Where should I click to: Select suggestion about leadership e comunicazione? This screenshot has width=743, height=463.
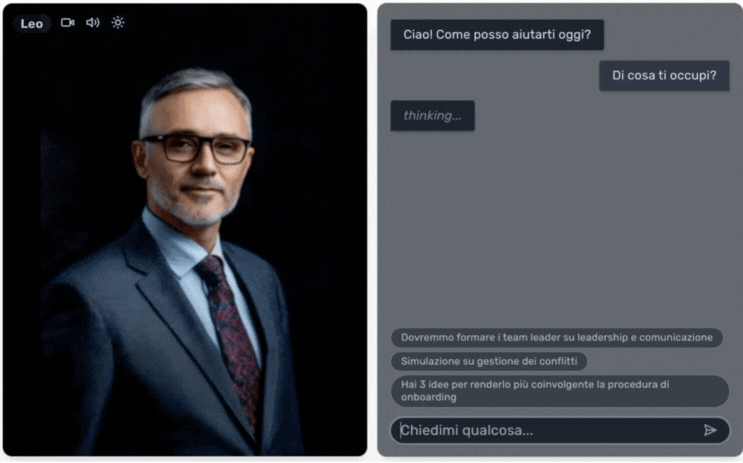[x=557, y=337]
